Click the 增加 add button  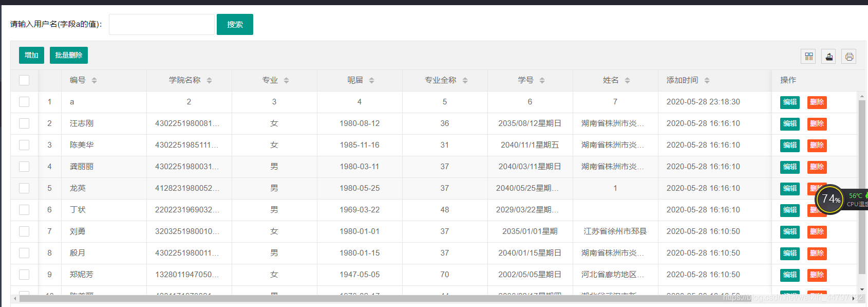coord(31,55)
